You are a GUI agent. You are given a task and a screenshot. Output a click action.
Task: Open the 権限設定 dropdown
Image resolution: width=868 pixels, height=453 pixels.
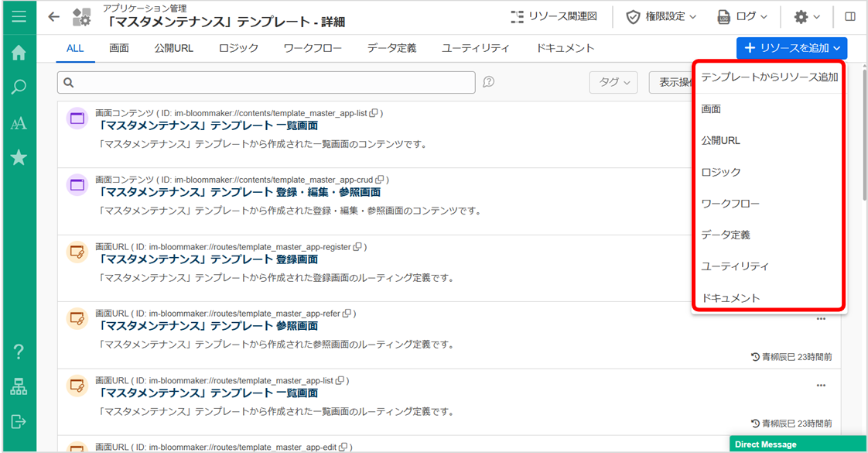tap(661, 16)
